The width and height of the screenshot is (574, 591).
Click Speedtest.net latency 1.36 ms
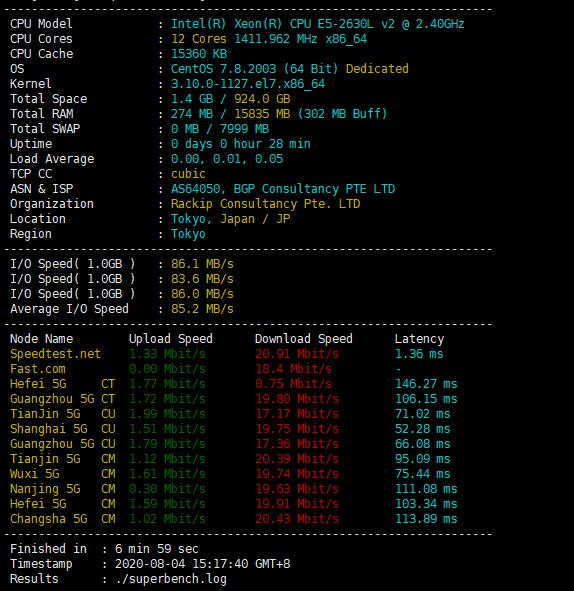(x=419, y=354)
